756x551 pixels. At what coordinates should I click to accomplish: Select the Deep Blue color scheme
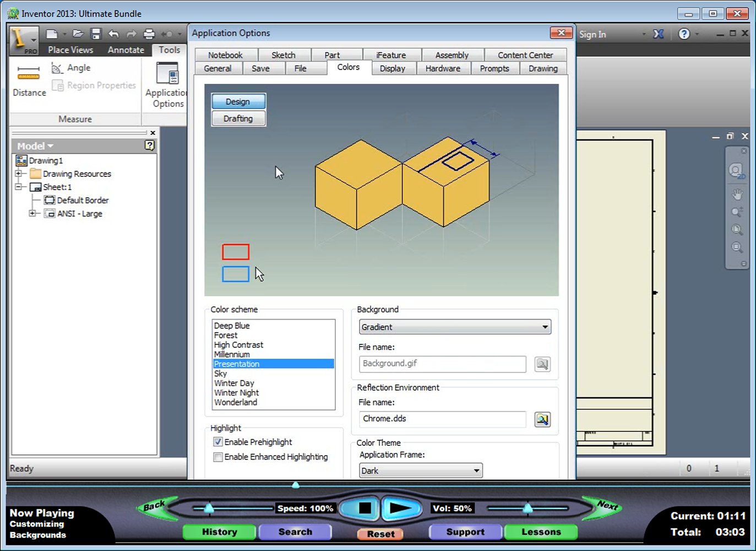232,326
